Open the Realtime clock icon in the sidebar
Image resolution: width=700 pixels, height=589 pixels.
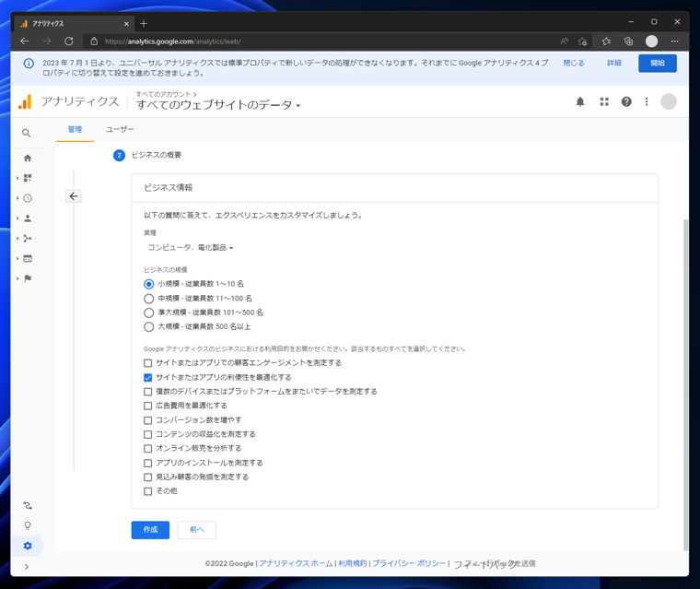click(x=28, y=198)
